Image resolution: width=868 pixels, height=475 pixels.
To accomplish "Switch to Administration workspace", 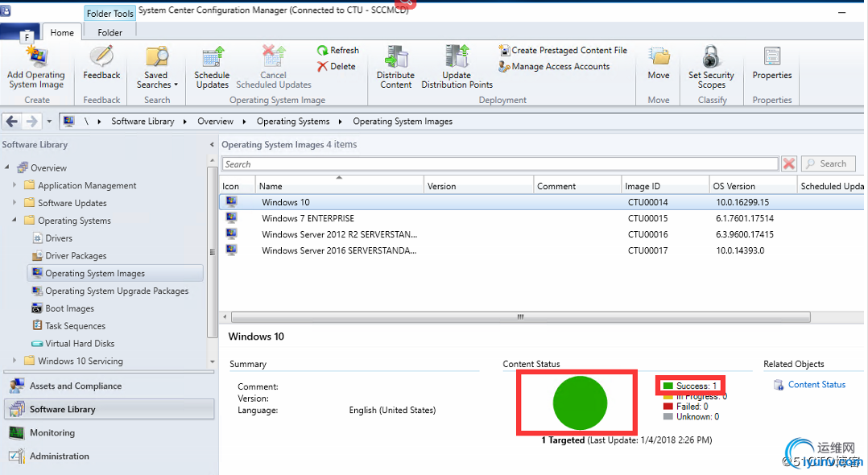I will [x=109, y=456].
